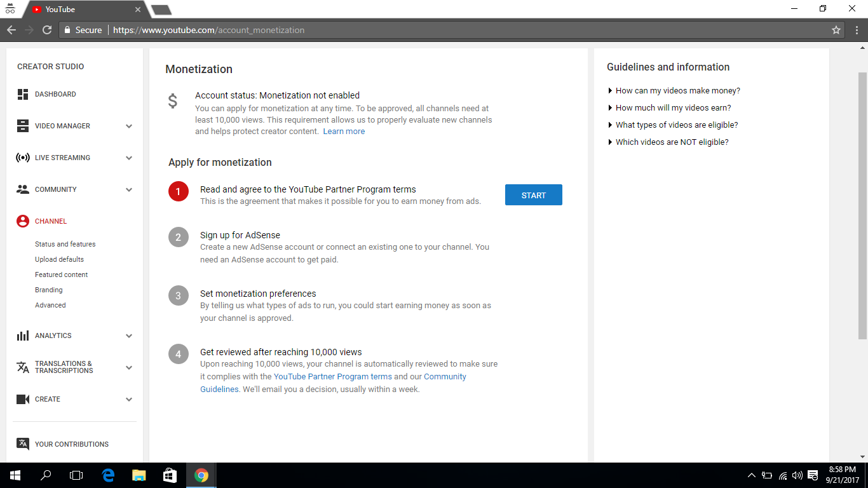The width and height of the screenshot is (868, 488).
Task: Open Featured content submenu item
Action: pos(62,274)
